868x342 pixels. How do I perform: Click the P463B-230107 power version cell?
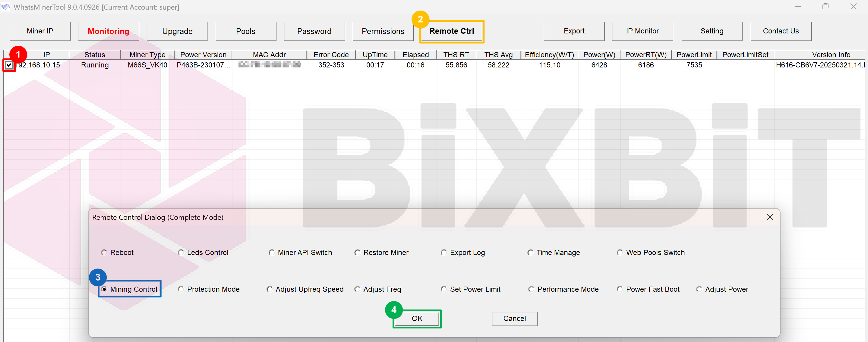point(204,65)
